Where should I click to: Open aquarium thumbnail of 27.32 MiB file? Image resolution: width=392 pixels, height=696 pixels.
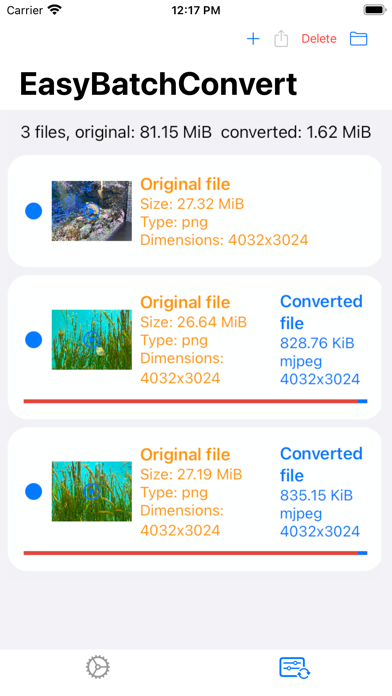point(91,211)
